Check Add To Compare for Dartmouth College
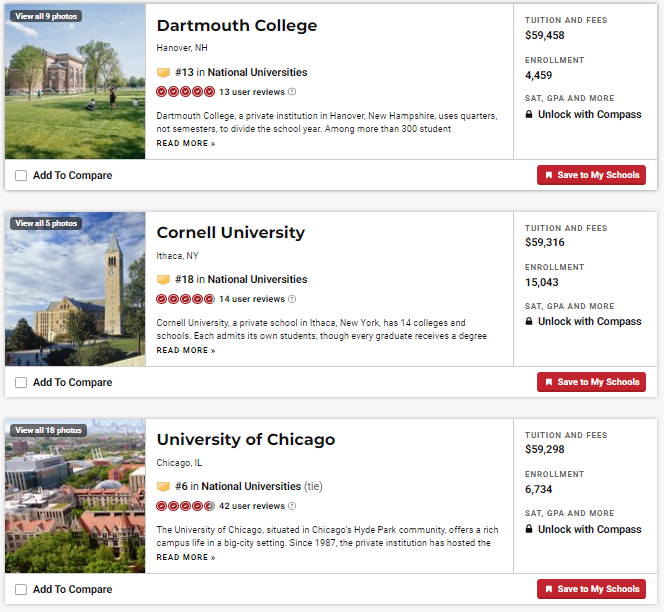The width and height of the screenshot is (664, 612). [21, 176]
